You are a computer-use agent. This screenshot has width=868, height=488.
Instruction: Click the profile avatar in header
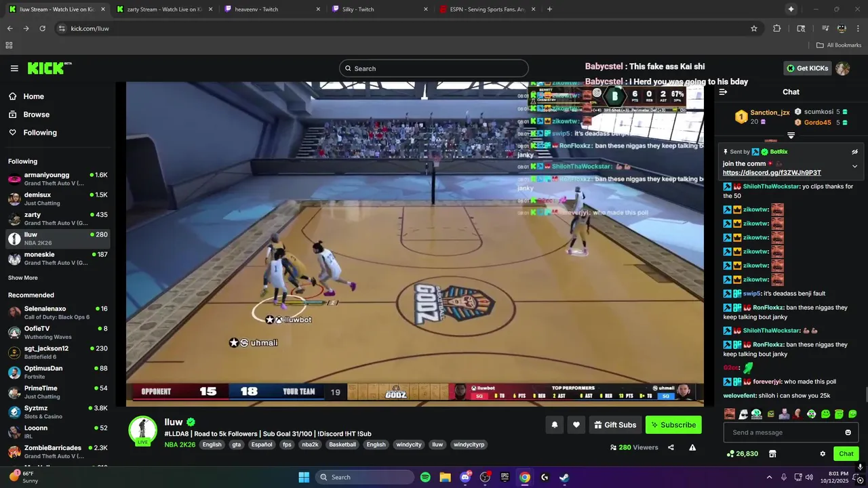843,68
